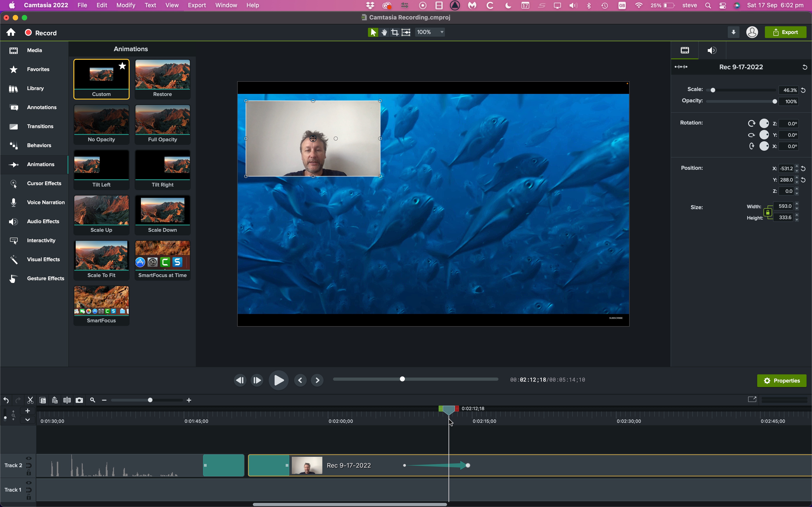The height and width of the screenshot is (507, 812).
Task: Toggle play/pause on the timeline
Action: [279, 380]
